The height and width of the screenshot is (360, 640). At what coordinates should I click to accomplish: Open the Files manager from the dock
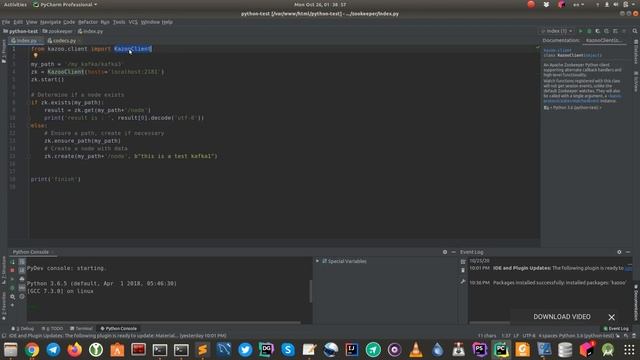11,350
